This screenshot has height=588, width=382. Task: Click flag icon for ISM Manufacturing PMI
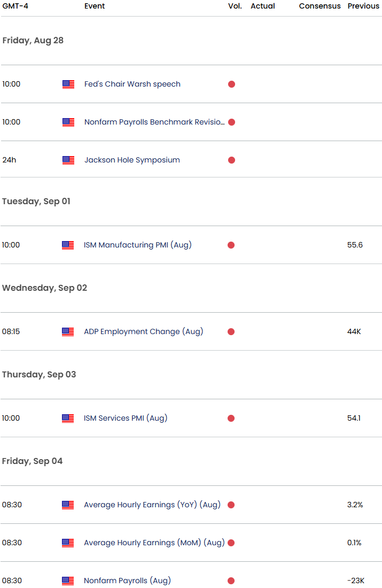[68, 245]
